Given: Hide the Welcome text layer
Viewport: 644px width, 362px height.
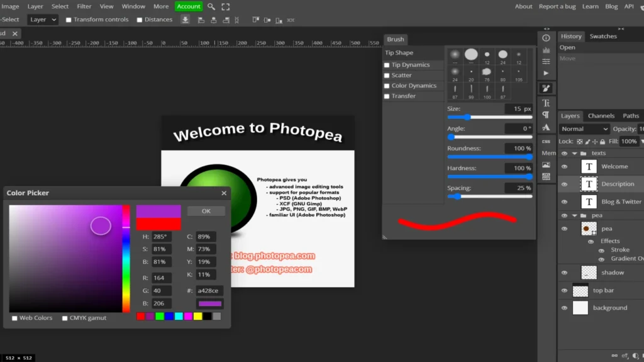Looking at the screenshot, I should point(564,167).
